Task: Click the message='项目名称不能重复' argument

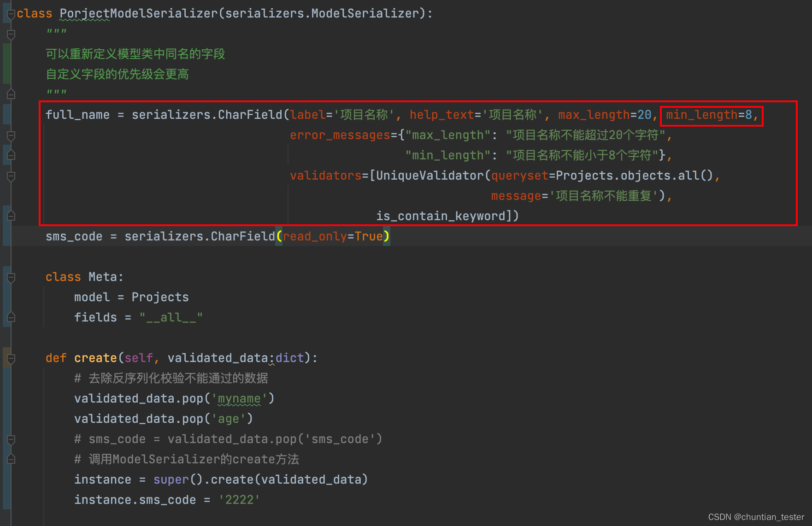Action: click(x=575, y=196)
